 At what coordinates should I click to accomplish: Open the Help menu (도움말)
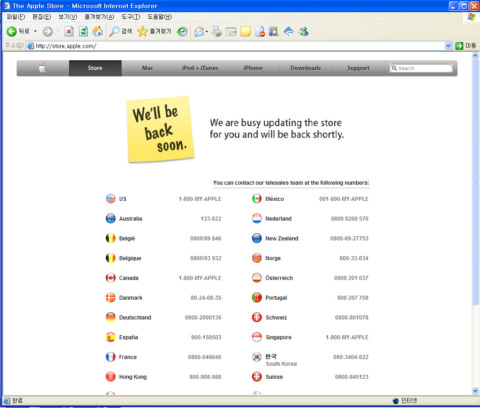pyautogui.click(x=160, y=17)
